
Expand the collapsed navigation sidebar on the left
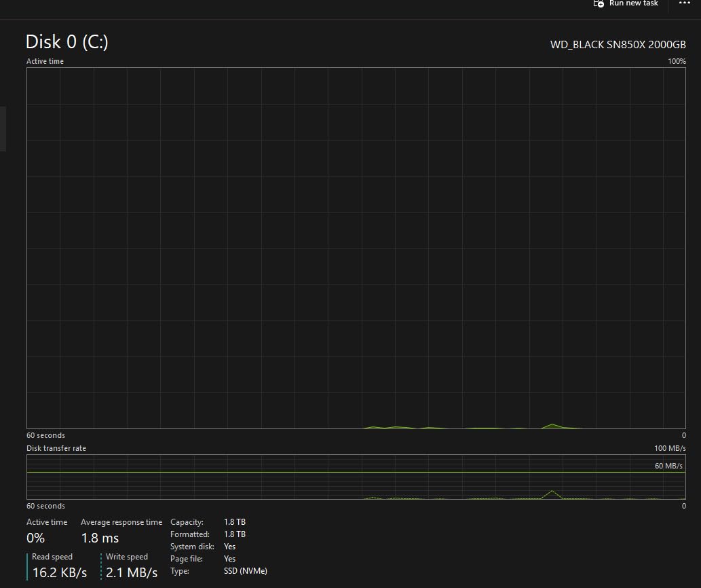[x=3, y=129]
